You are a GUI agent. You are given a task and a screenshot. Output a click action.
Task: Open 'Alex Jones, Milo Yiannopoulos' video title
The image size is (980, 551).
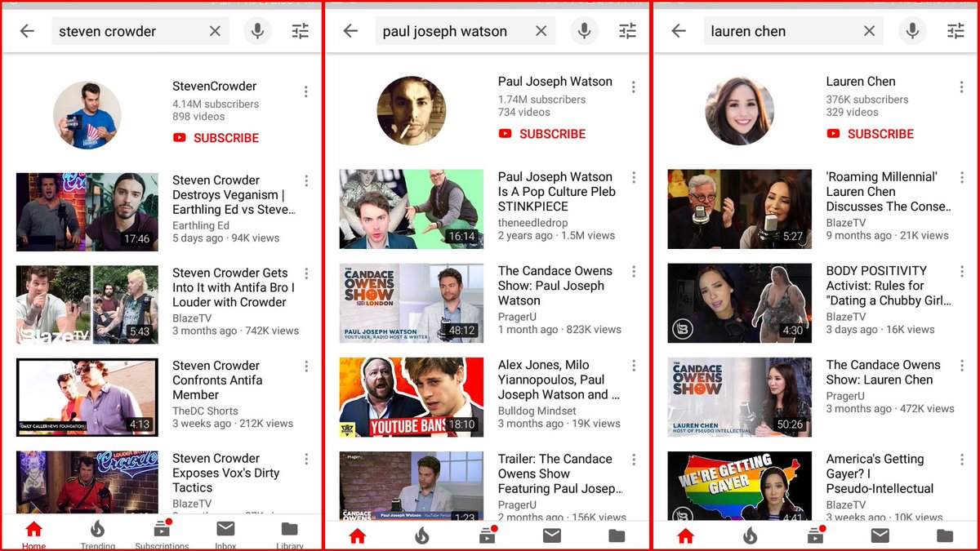[559, 380]
